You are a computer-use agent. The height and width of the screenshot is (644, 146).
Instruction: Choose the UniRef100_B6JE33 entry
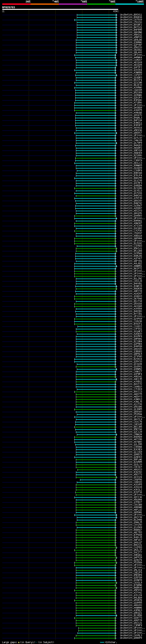(x=131, y=85)
